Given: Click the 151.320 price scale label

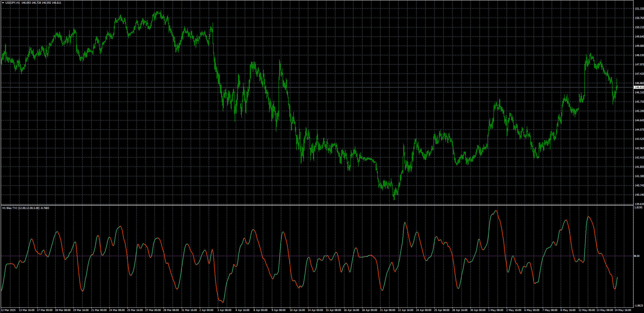Looking at the screenshot, I should pyautogui.click(x=639, y=9).
